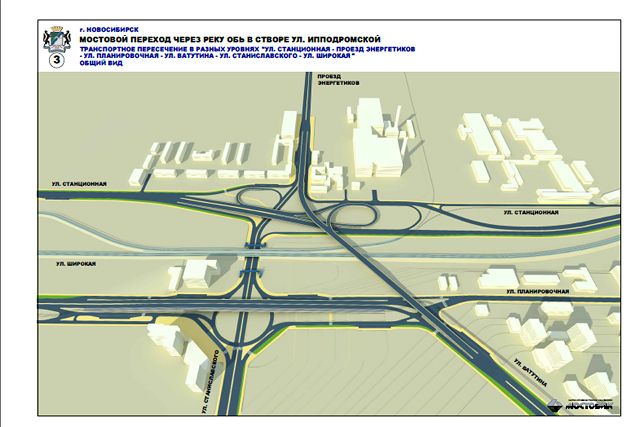Click the УЛ. ПЛАНИРОВОЧНАЯ street label

click(538, 291)
